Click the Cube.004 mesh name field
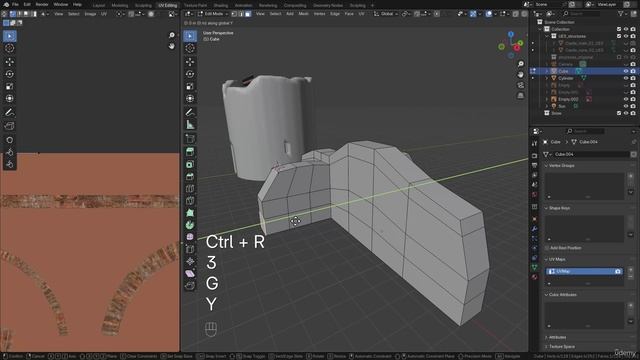 [x=591, y=154]
